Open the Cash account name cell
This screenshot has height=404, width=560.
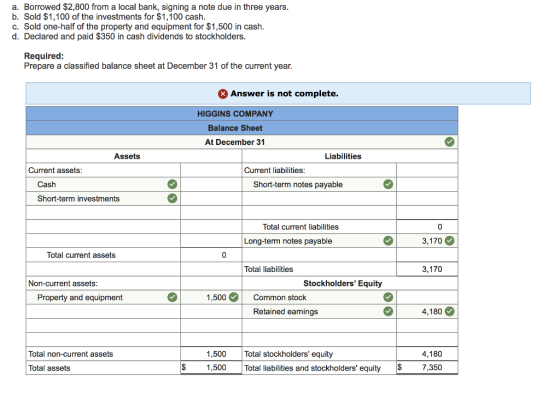(x=103, y=184)
